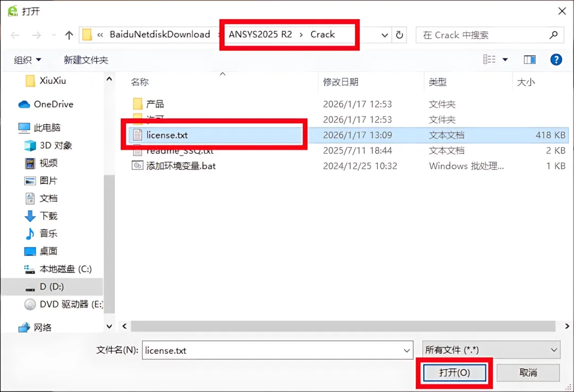Viewport: 574px width, 392px height.
Task: Open 下载 folder in sidebar
Action: pos(41,216)
